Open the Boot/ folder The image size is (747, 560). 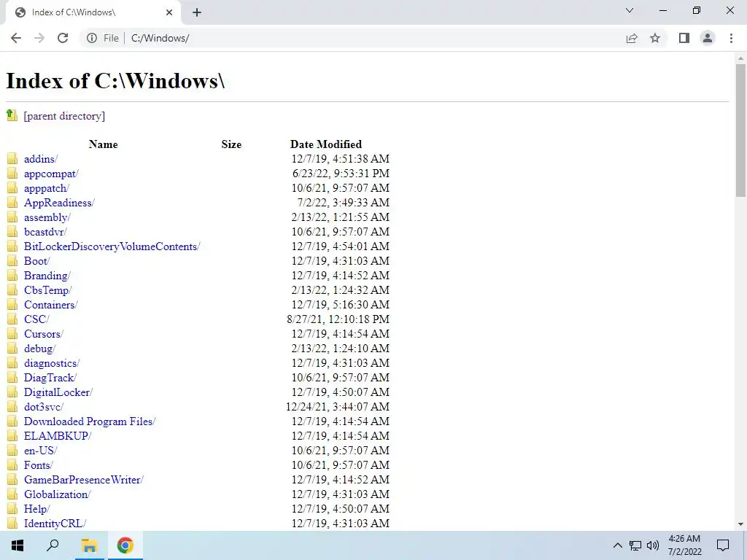(36, 261)
